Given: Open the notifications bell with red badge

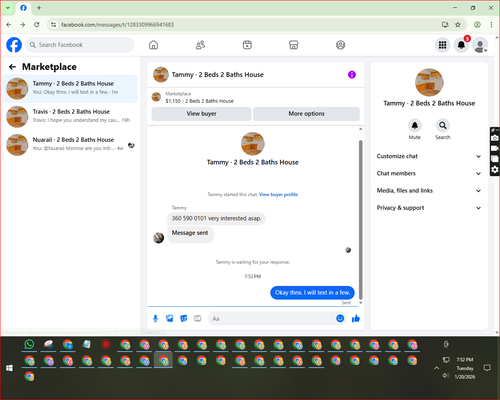Looking at the screenshot, I should (461, 45).
